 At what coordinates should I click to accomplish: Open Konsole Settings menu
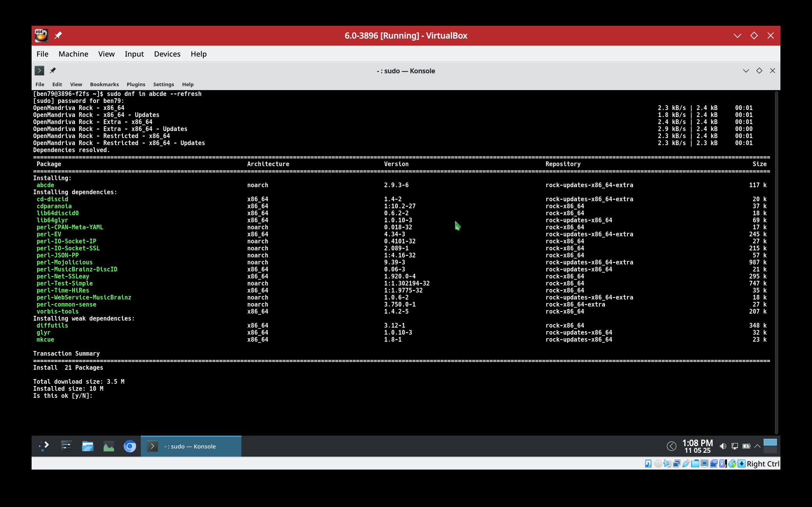click(163, 84)
